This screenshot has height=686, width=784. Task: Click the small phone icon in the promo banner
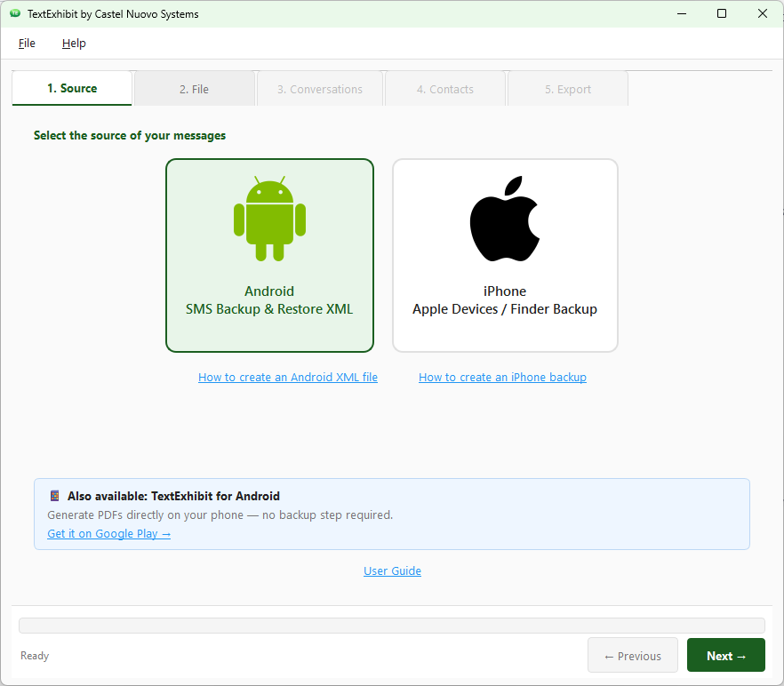click(x=55, y=496)
